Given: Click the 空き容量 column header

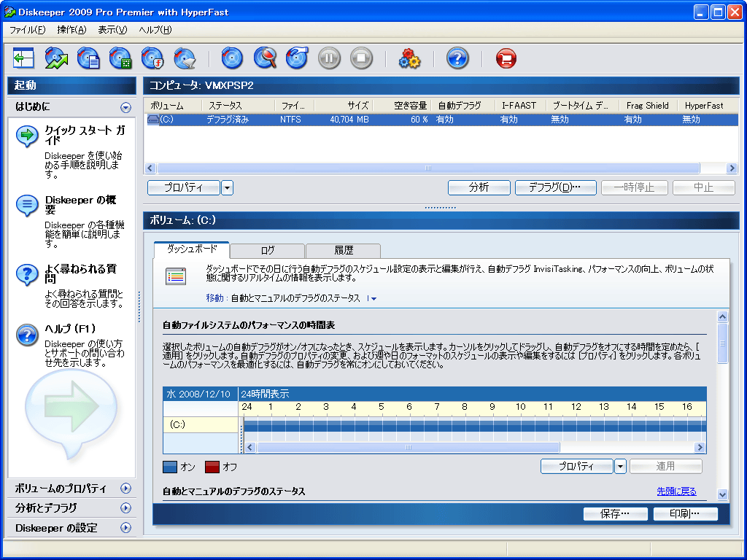Looking at the screenshot, I should pyautogui.click(x=402, y=106).
